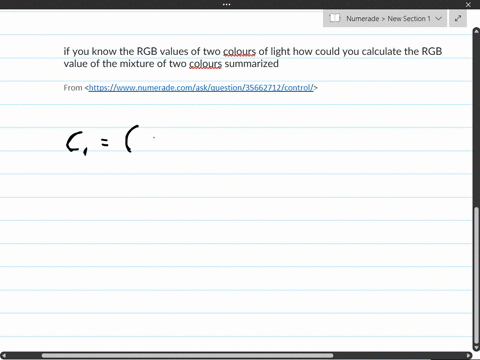Close the window with the X button
The height and width of the screenshot is (360, 480).
[x=468, y=5]
